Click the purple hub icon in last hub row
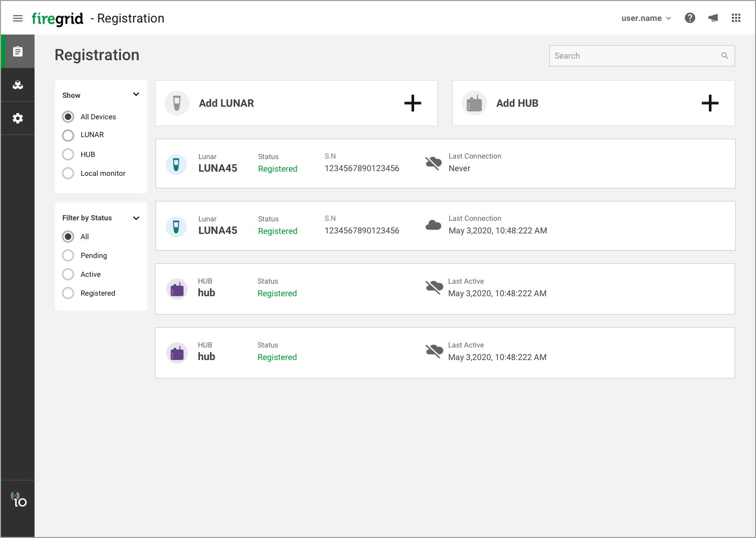Viewport: 756px width, 538px height. 177,353
